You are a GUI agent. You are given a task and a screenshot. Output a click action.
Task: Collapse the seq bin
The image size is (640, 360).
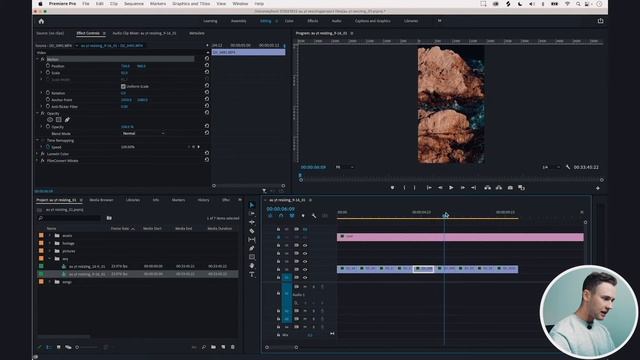(x=50, y=259)
